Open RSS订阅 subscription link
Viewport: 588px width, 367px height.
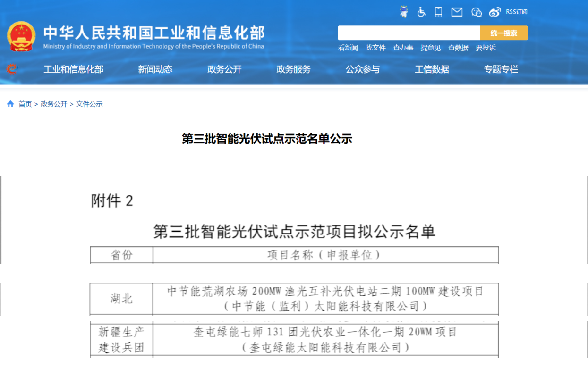point(516,12)
